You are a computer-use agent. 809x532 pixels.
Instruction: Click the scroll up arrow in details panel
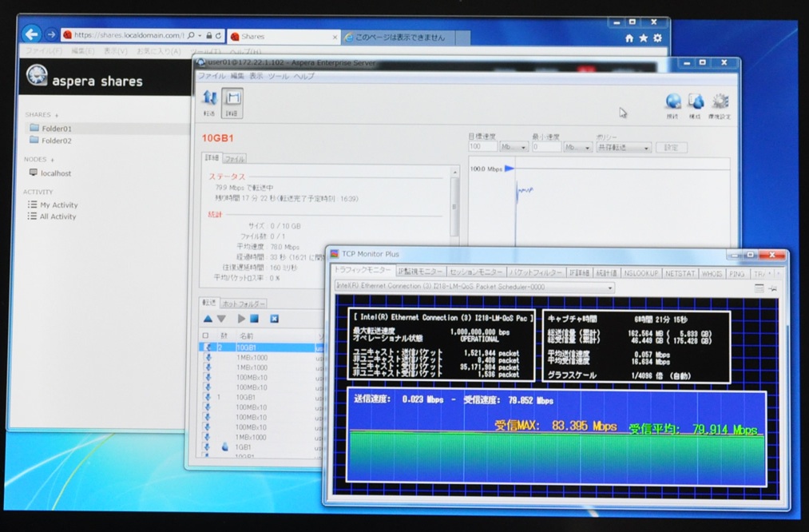click(454, 172)
